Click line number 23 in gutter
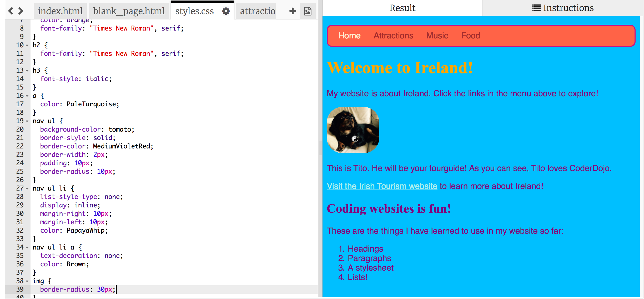The height and width of the screenshot is (299, 644). 20,155
